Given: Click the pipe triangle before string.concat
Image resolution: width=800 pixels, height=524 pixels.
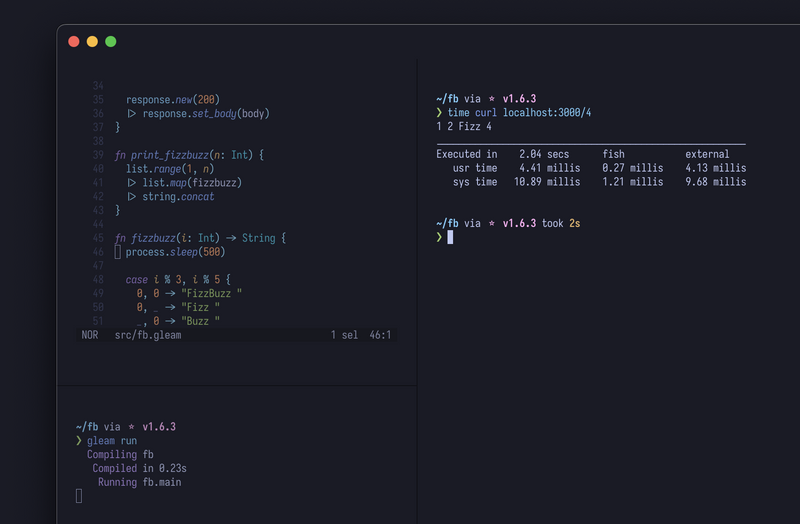Looking at the screenshot, I should [131, 197].
